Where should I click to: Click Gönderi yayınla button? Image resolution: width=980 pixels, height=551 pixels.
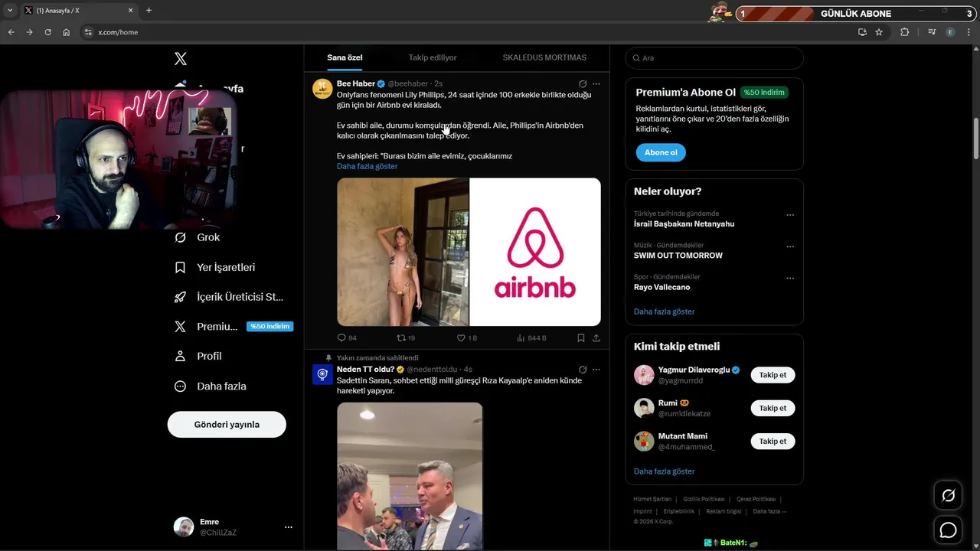227,424
